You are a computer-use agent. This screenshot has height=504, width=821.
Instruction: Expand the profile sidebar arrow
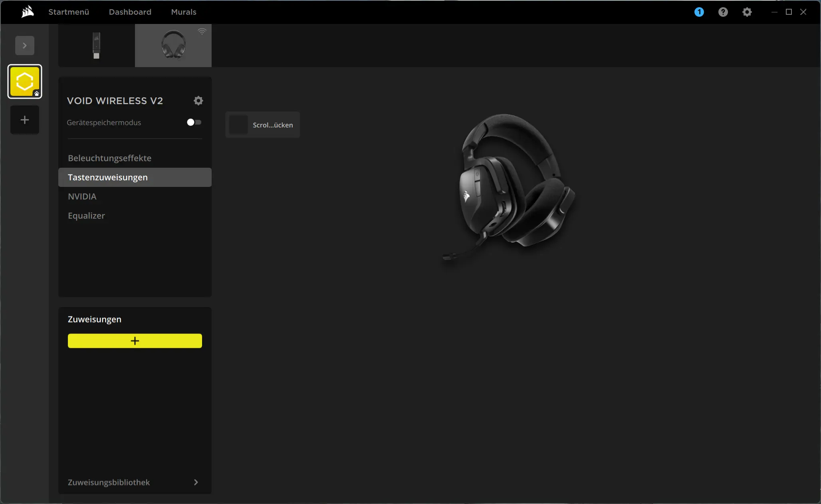click(25, 46)
